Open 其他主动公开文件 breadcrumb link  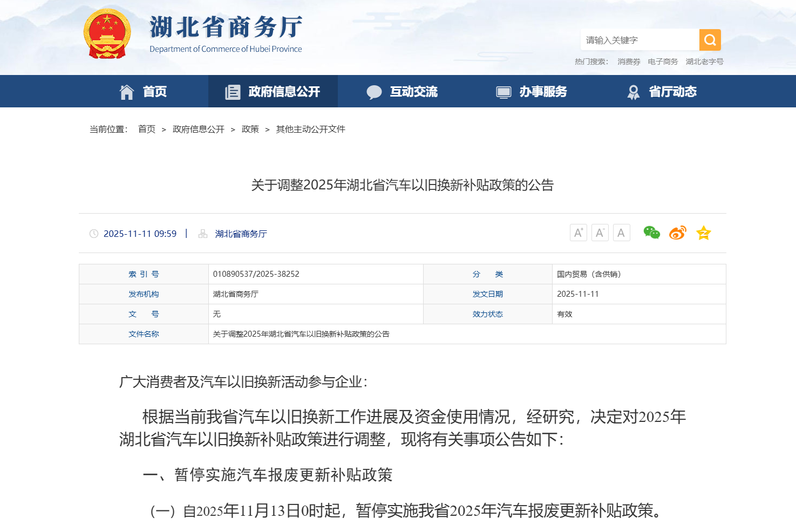tap(310, 129)
